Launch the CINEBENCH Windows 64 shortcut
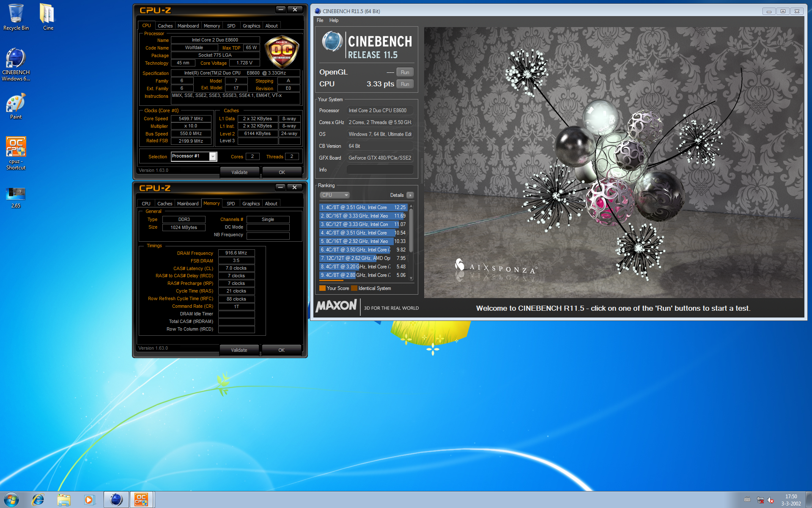Image resolution: width=812 pixels, height=508 pixels. pos(16,64)
